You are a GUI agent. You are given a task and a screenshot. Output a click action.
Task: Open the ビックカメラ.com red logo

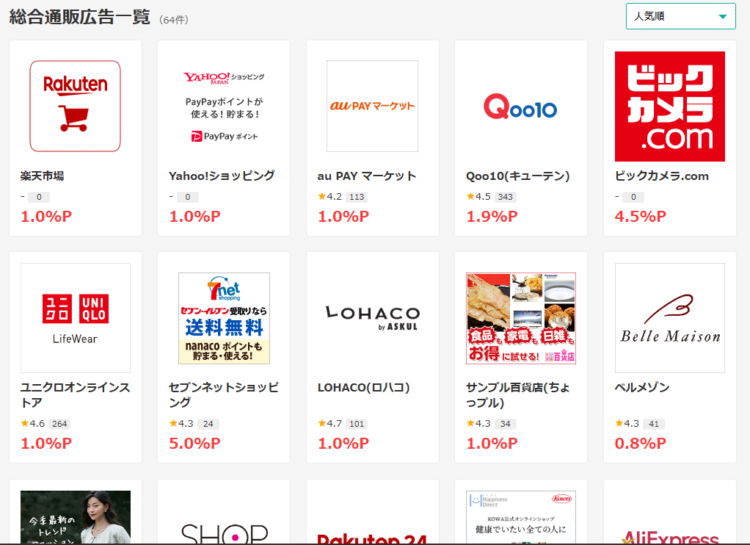(670, 106)
